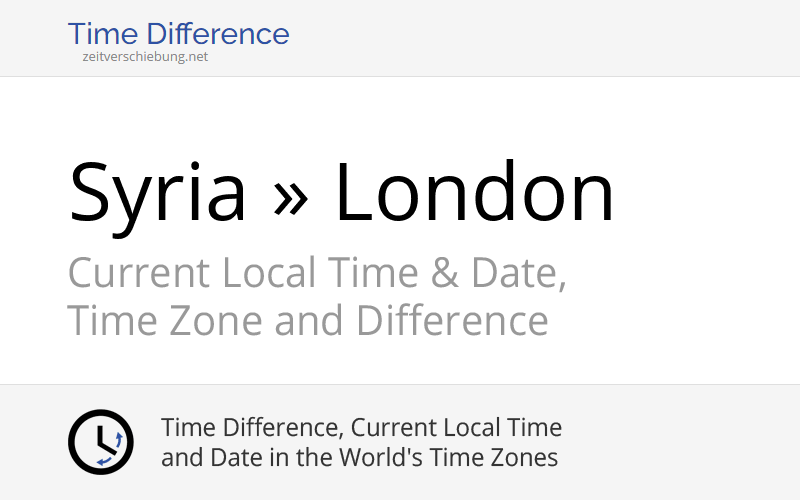Open the Time Difference logo link
800x500 pixels.
[x=178, y=34]
